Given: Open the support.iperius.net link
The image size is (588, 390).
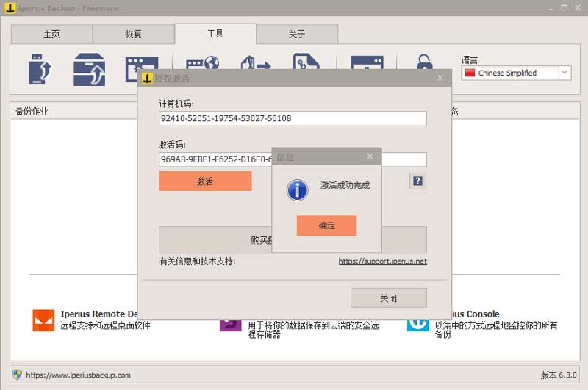Looking at the screenshot, I should pos(382,261).
